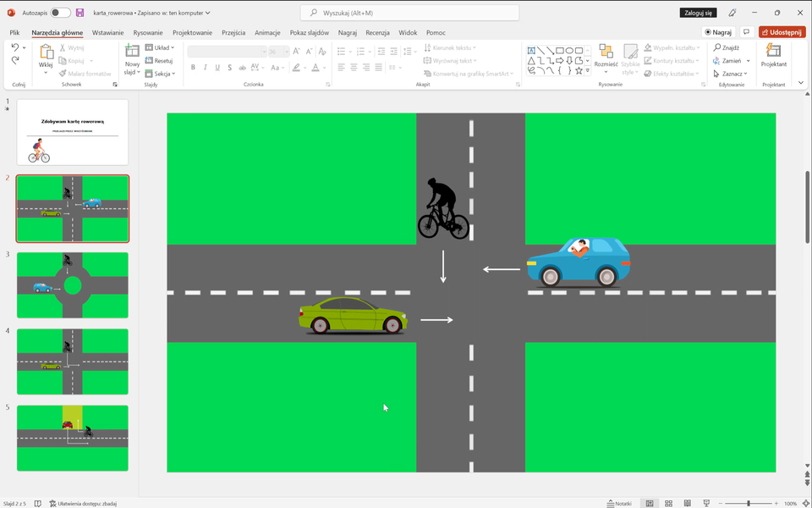812x508 pixels.
Task: Switch to slide sorter view
Action: [668, 503]
